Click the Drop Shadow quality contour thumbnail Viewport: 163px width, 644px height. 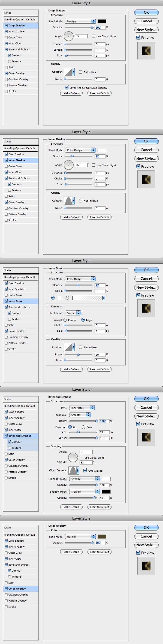[70, 72]
